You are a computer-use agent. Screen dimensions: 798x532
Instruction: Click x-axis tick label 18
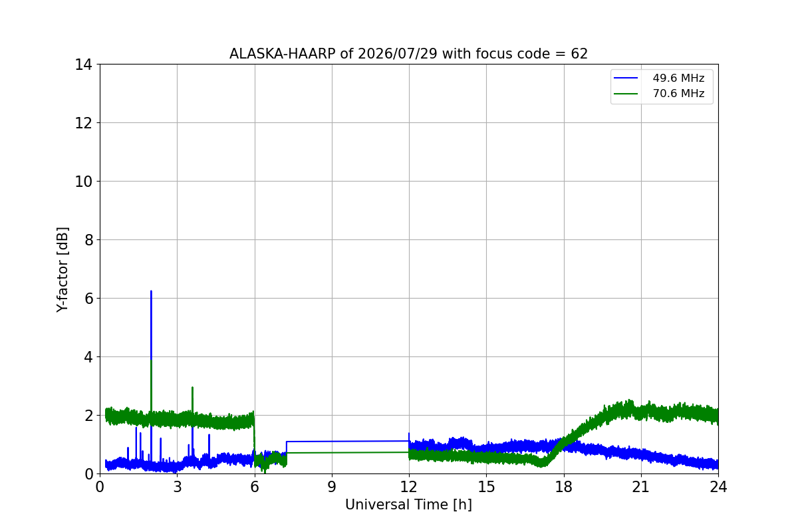[x=564, y=487]
